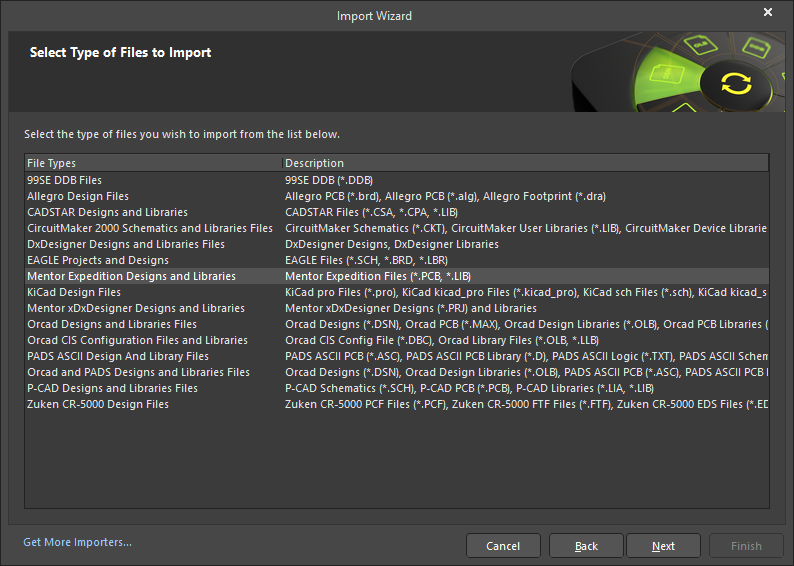Screen dimensions: 794x566
Task: Select EAGLE Projects and Designs row
Action: (97, 260)
